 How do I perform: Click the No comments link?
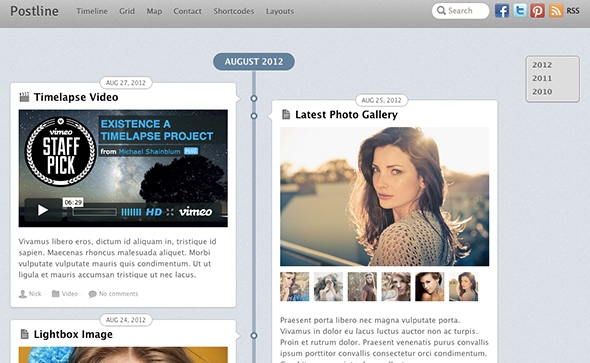pos(118,294)
